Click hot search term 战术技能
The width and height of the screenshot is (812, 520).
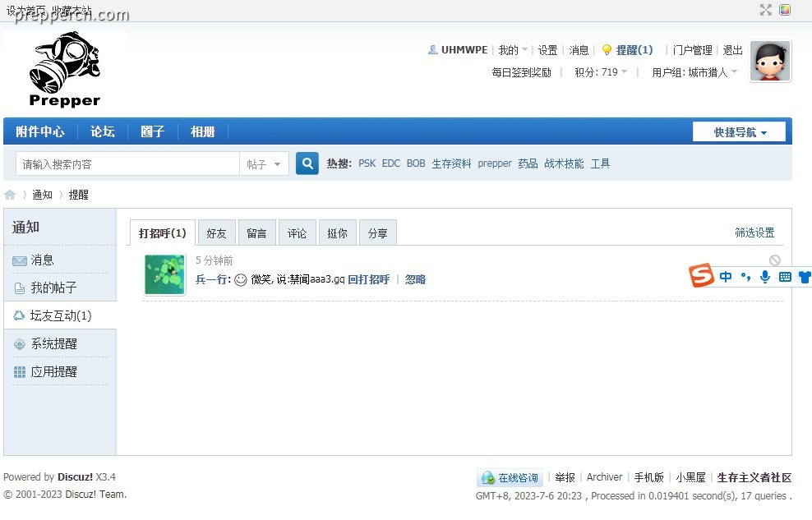point(564,163)
